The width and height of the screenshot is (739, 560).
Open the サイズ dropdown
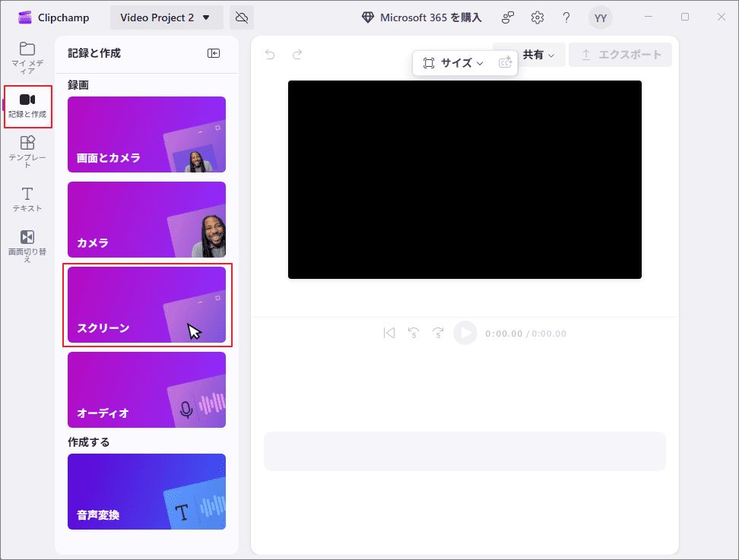(x=453, y=63)
